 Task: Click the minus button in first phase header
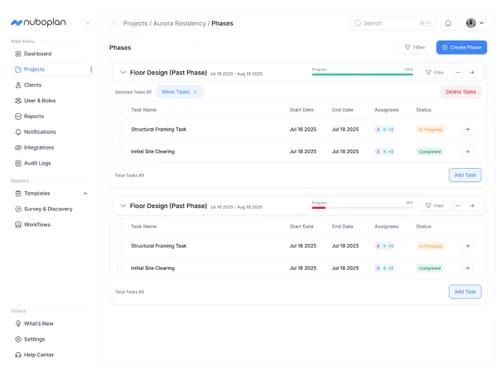(x=458, y=72)
